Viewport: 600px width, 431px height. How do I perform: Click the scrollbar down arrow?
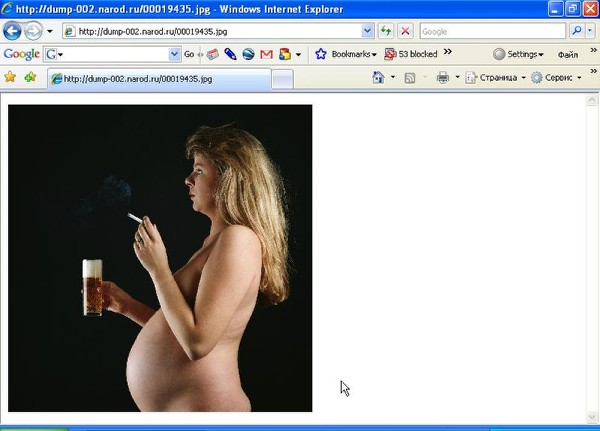(592, 417)
